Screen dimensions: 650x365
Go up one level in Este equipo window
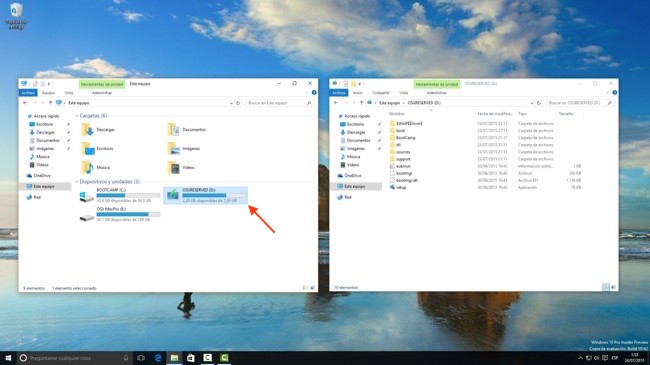(x=51, y=102)
